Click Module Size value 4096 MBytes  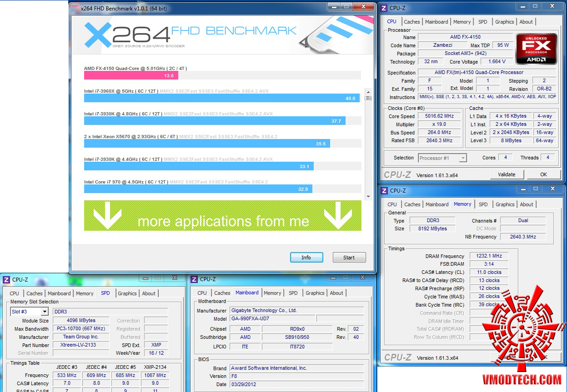pos(80,321)
